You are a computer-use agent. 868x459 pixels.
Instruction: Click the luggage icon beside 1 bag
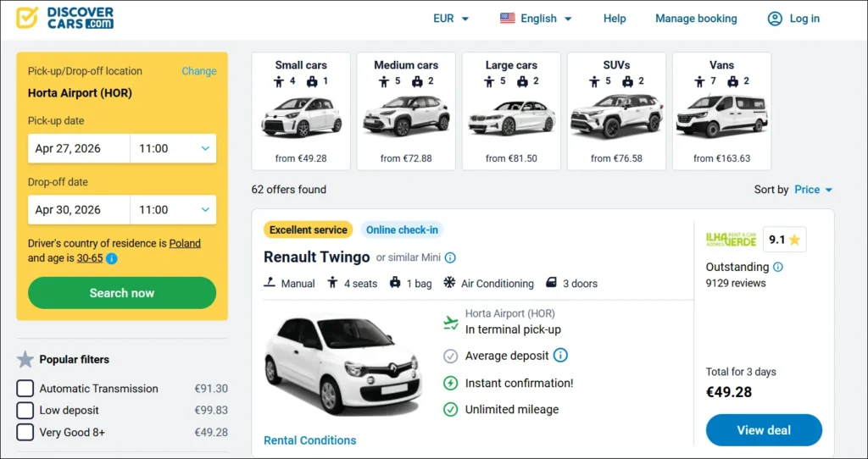395,283
